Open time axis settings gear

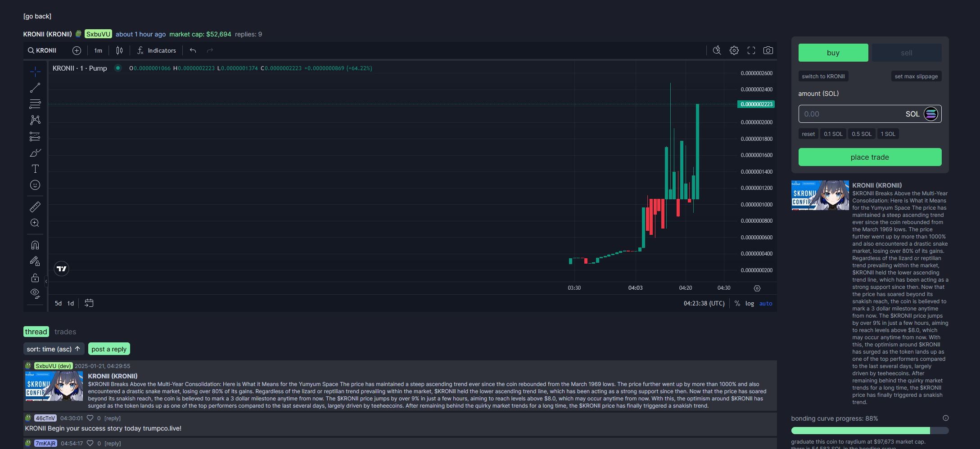(757, 288)
